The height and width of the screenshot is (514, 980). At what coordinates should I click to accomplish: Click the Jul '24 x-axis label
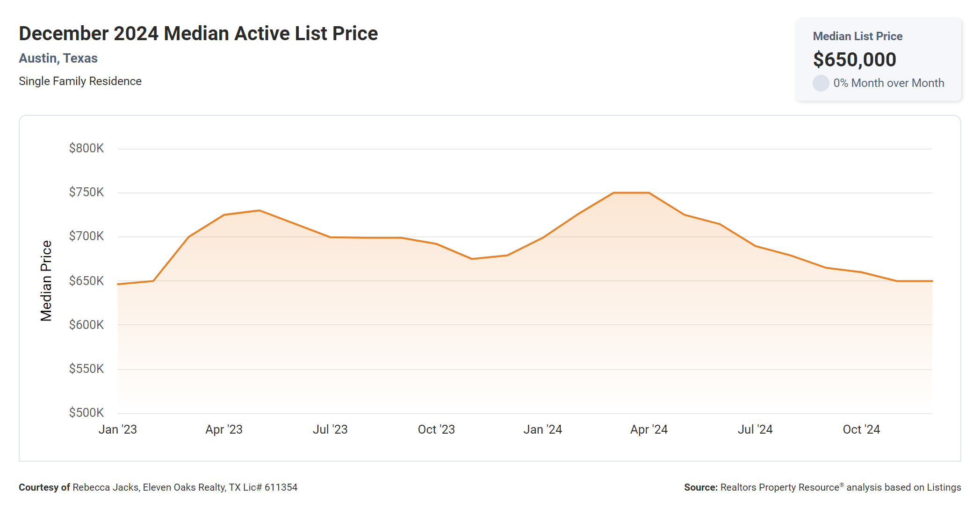coord(755,429)
